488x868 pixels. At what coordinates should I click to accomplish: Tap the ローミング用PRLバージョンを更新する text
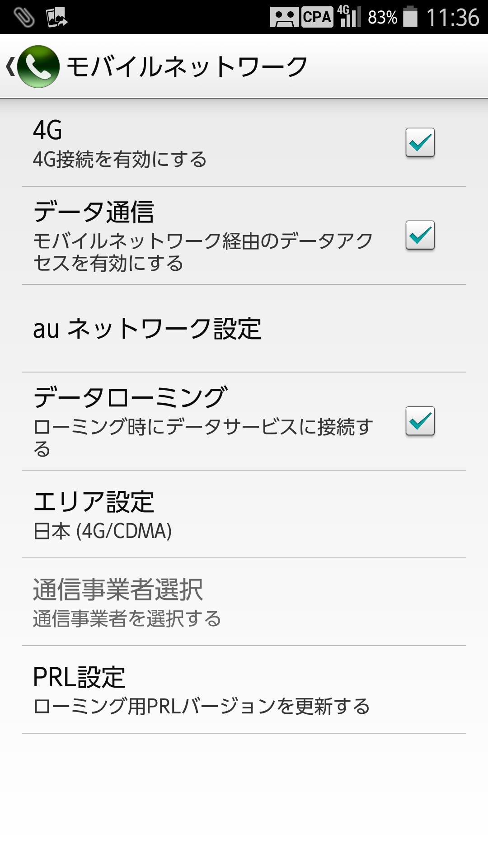(202, 706)
